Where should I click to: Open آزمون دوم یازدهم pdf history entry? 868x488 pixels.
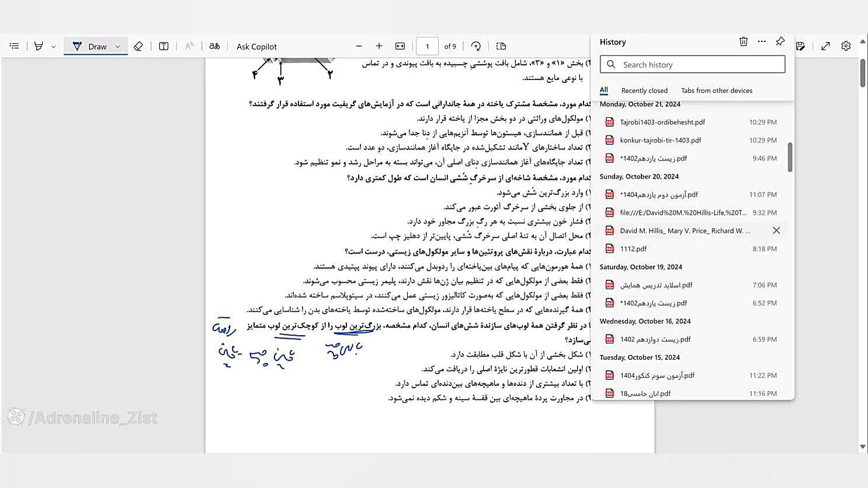click(692, 194)
